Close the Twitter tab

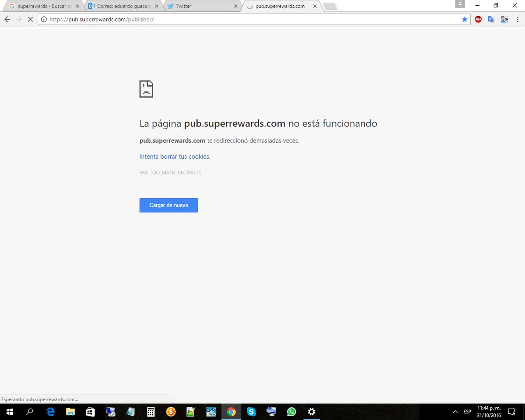click(236, 6)
